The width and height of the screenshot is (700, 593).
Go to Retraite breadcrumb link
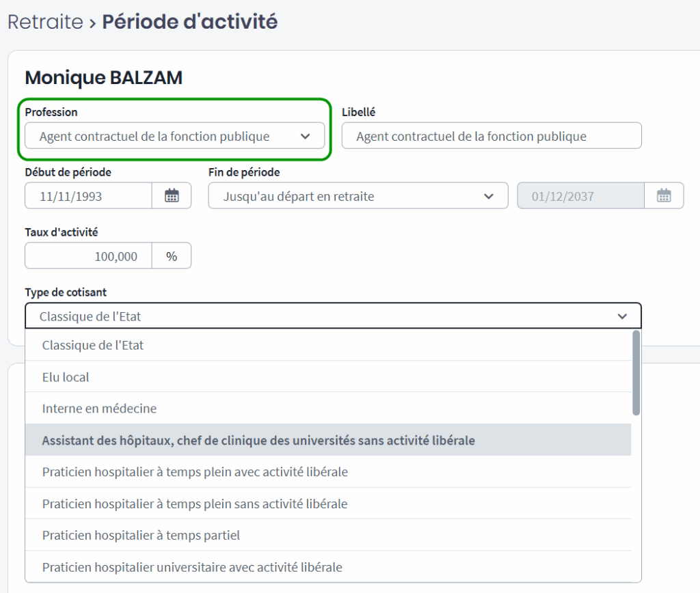[45, 22]
